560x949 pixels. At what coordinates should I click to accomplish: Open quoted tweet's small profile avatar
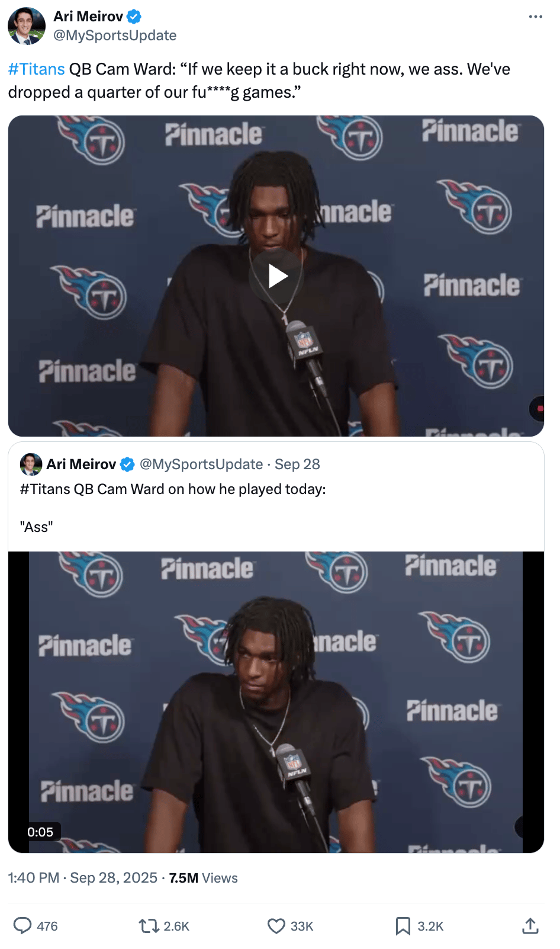(31, 464)
